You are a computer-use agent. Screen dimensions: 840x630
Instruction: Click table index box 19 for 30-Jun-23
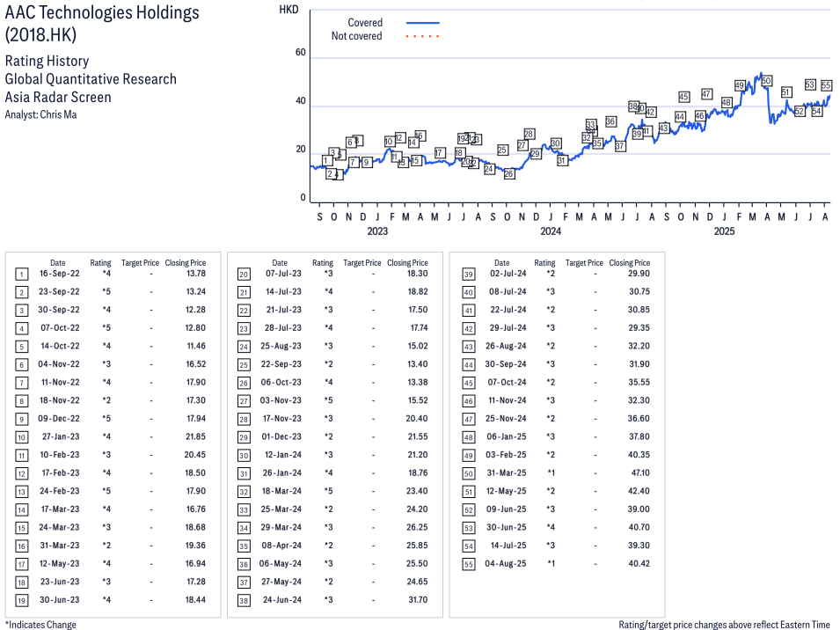point(21,601)
